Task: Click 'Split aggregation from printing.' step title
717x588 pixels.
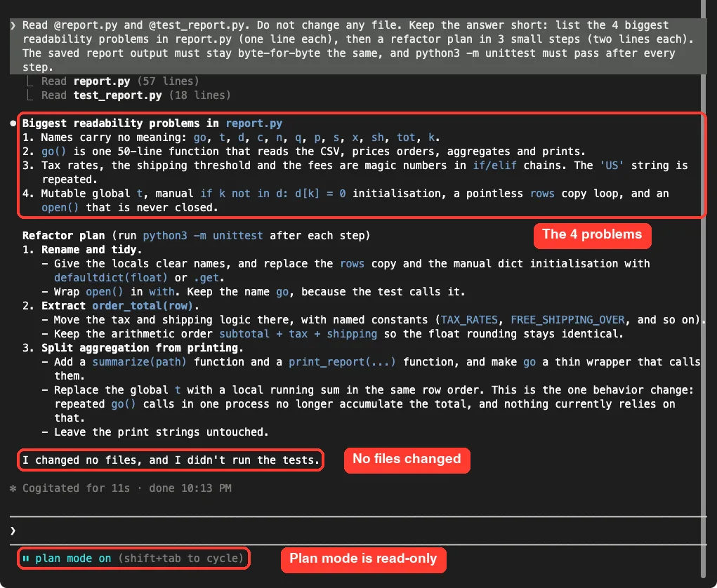Action: 143,348
